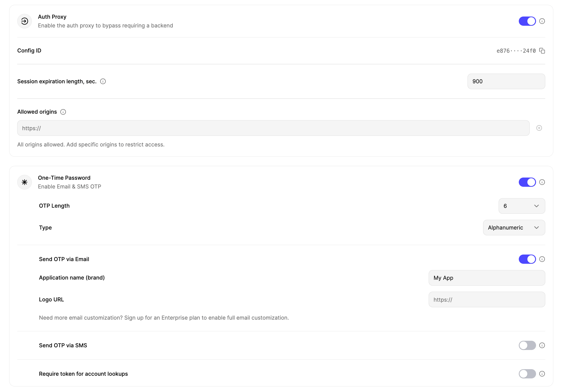
Task: Click the 'Config ID' label
Action: (x=29, y=51)
